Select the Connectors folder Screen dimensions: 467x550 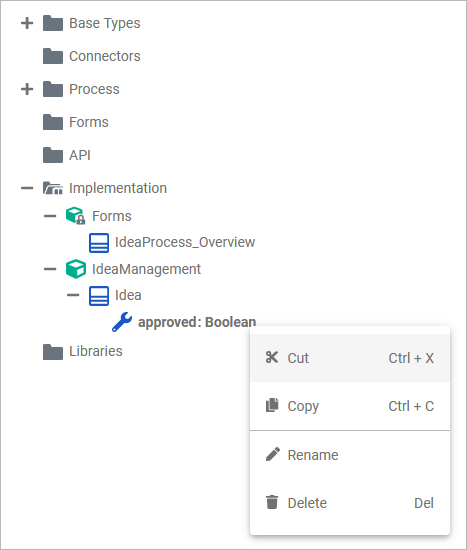92,56
